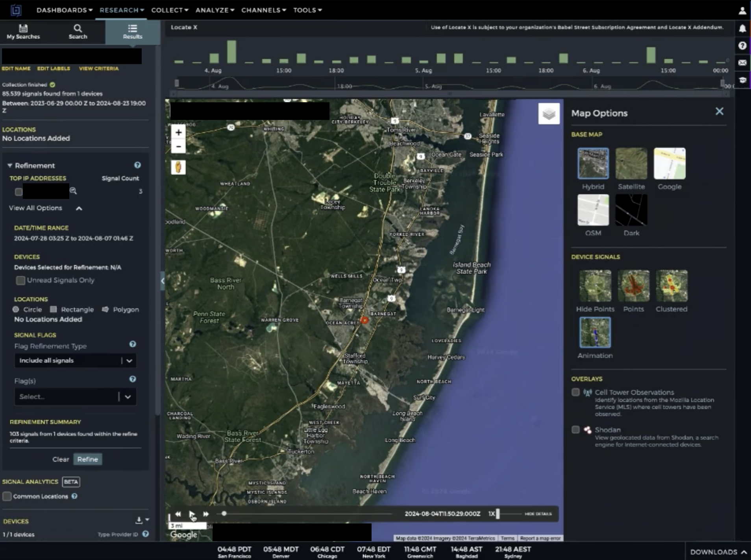Tick the top IP address checkbox

point(18,192)
